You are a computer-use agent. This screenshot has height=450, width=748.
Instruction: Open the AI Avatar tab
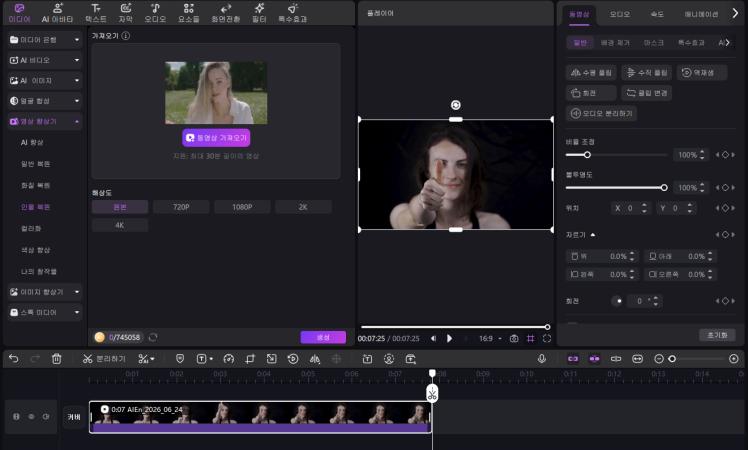click(57, 13)
